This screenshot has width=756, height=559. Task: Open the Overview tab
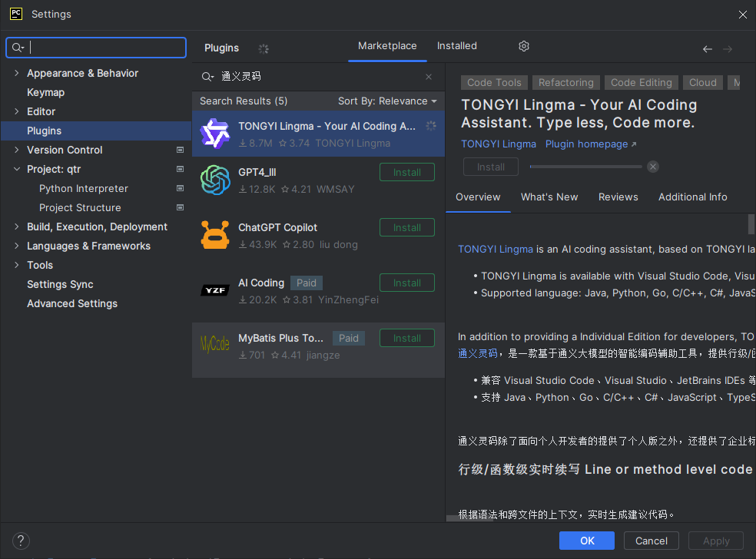point(478,197)
